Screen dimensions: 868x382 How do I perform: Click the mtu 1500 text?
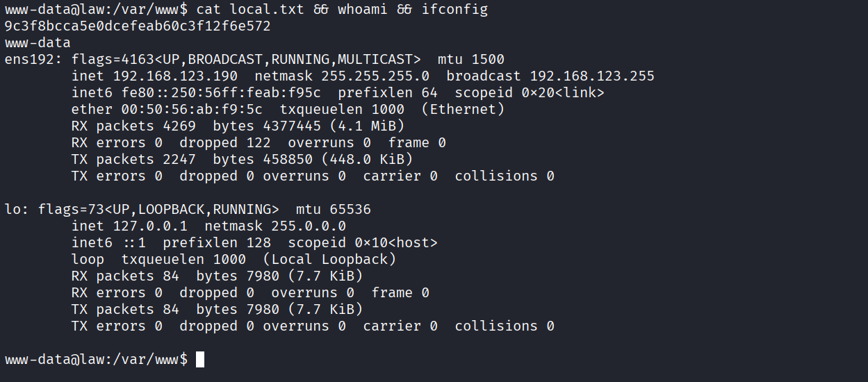471,59
